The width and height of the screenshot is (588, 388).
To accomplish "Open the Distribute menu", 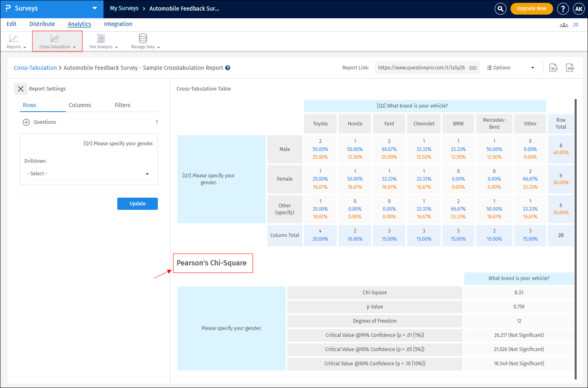I will (x=42, y=24).
